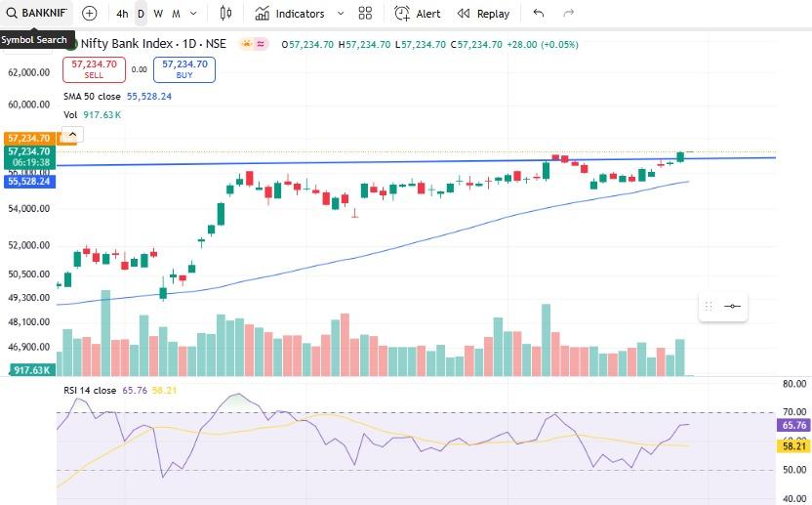Undo the last chart action
This screenshot has width=812, height=505.
tap(539, 14)
